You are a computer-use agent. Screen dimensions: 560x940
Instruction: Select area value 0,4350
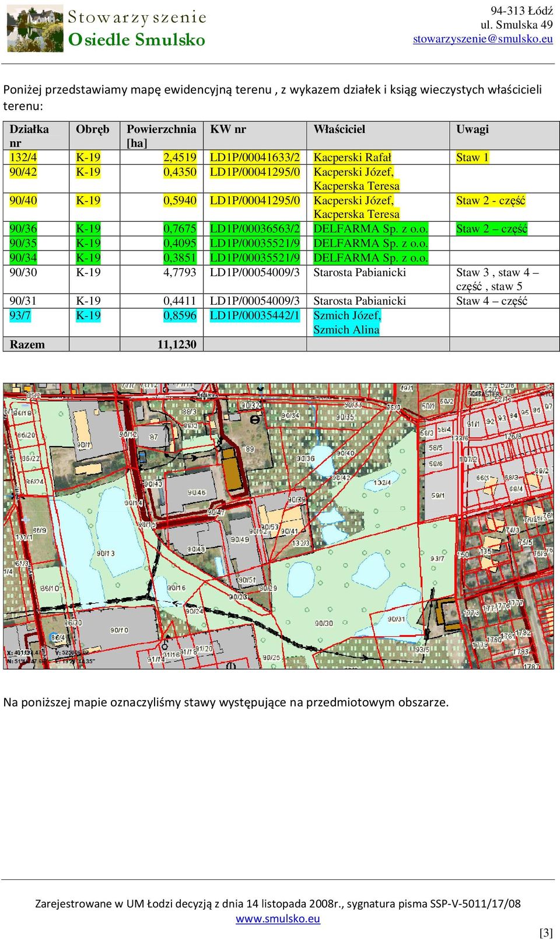[180, 172]
